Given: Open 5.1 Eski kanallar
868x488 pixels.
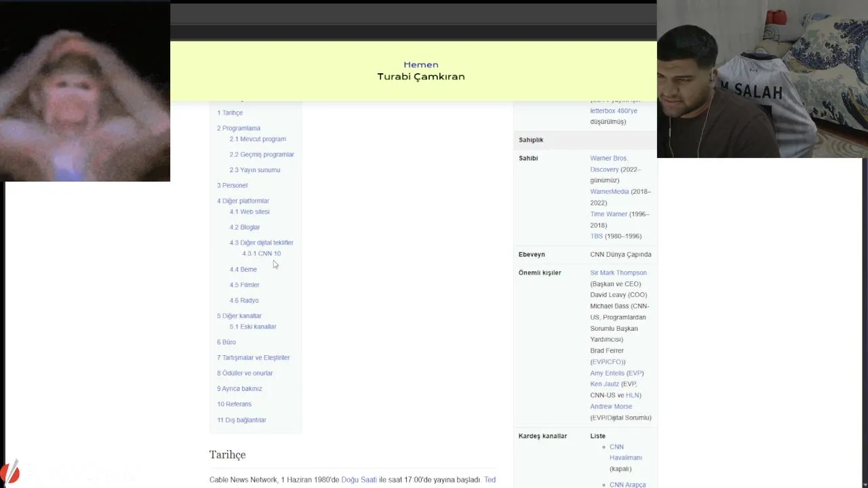Looking at the screenshot, I should 253,327.
